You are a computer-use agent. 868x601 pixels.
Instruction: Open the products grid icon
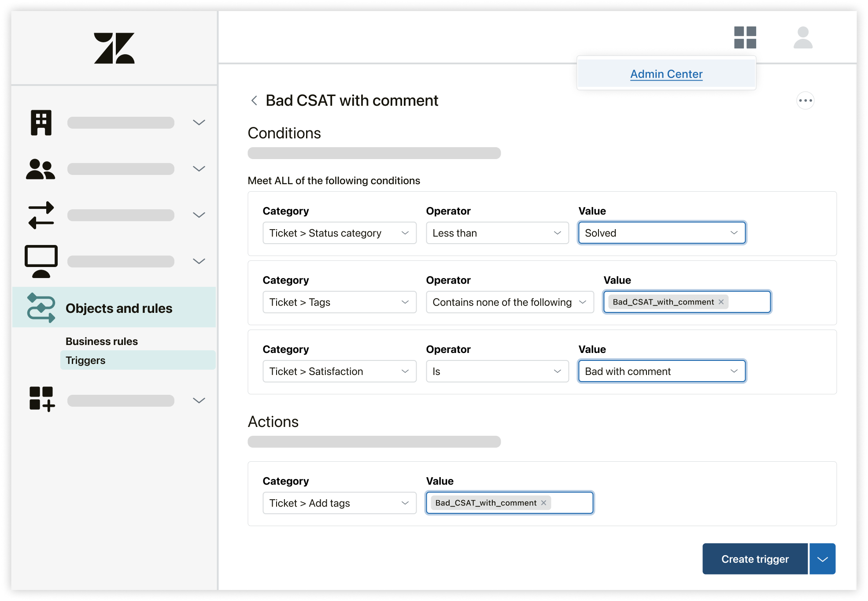pos(745,37)
